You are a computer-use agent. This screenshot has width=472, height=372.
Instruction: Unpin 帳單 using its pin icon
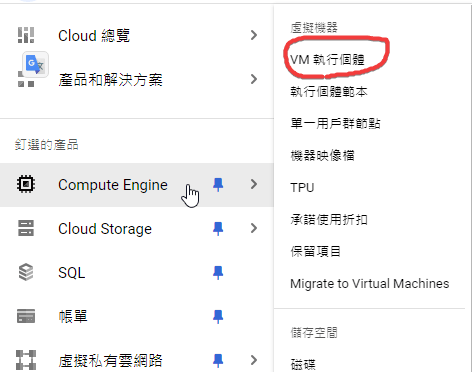pyautogui.click(x=218, y=317)
